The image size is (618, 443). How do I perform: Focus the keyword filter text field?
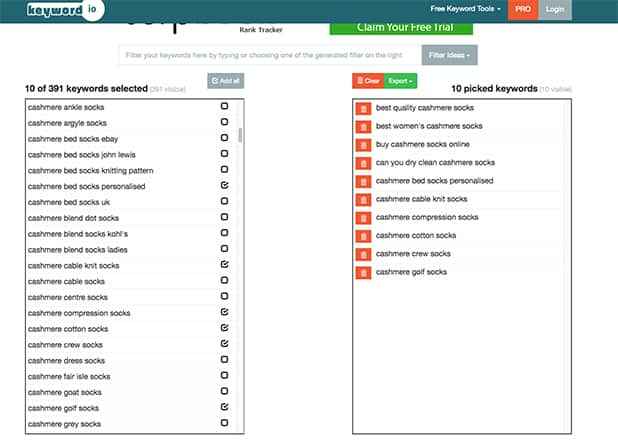point(268,55)
